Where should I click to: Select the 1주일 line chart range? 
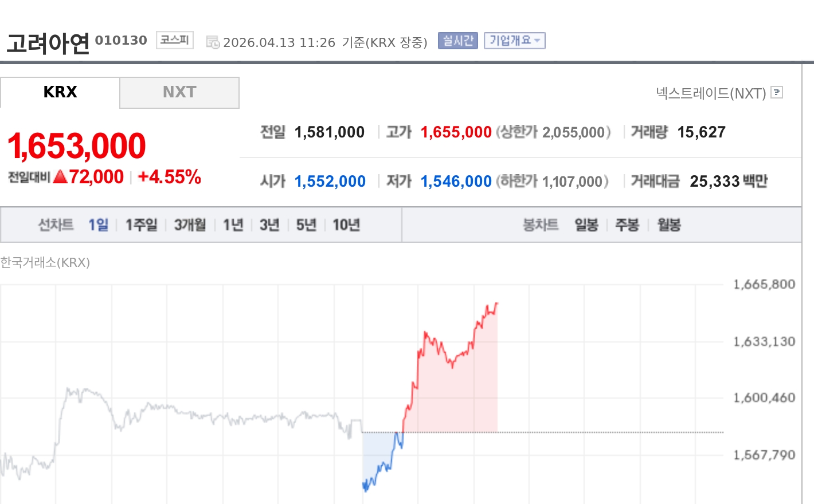(141, 225)
